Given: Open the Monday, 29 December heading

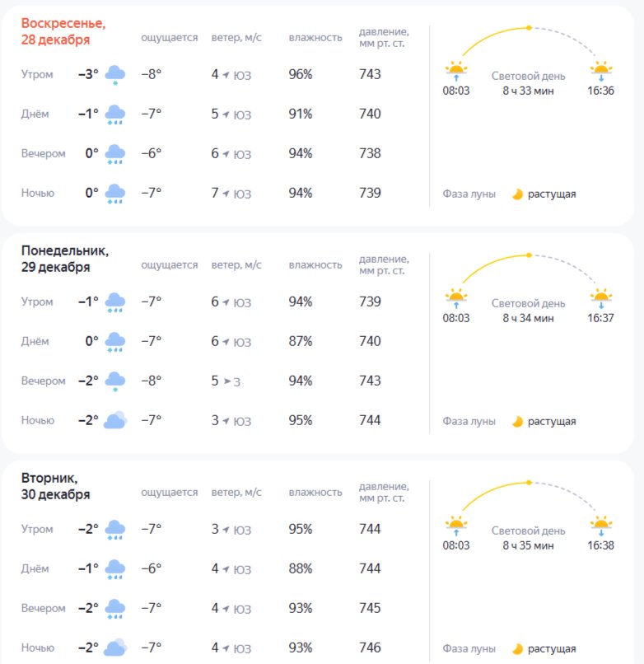Looking at the screenshot, I should point(65,259).
